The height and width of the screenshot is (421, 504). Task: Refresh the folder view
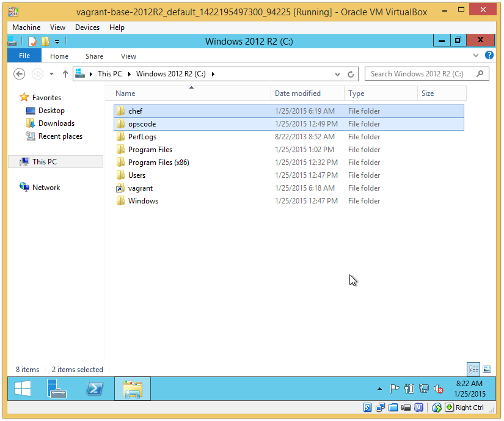tap(351, 74)
